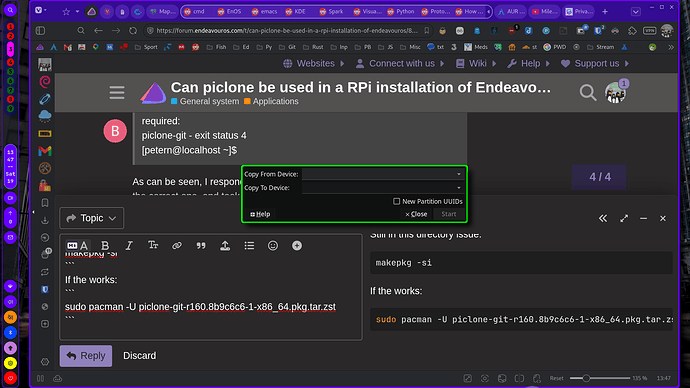Open the Sport bookmarks folder
This screenshot has height=388, width=690.
pyautogui.click(x=146, y=47)
